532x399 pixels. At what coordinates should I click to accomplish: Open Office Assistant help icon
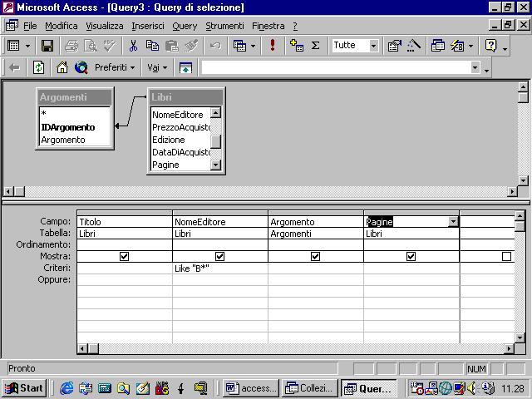click(x=491, y=46)
